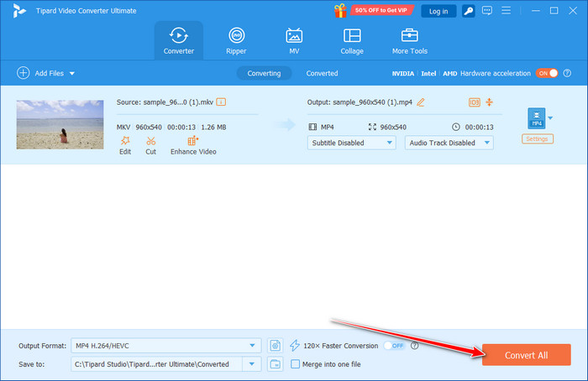
Task: Expand the Audio Track Disabled dropdown
Action: pos(449,143)
